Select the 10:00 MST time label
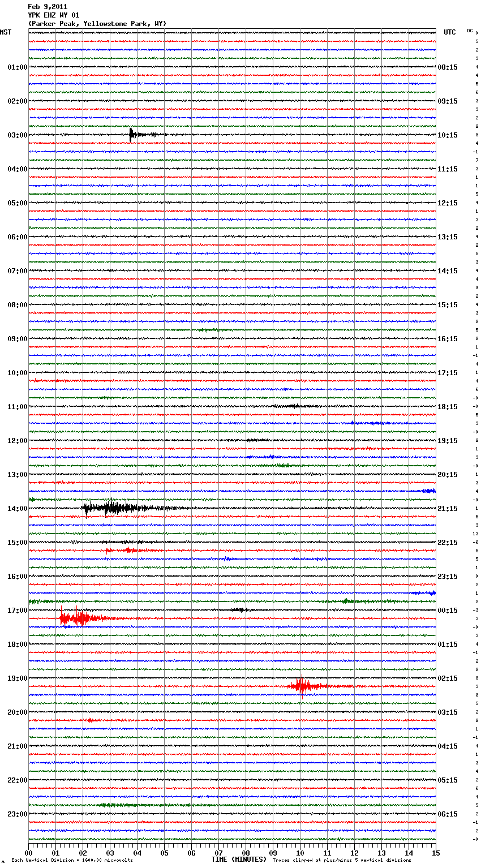481x868 pixels. pyautogui.click(x=18, y=373)
